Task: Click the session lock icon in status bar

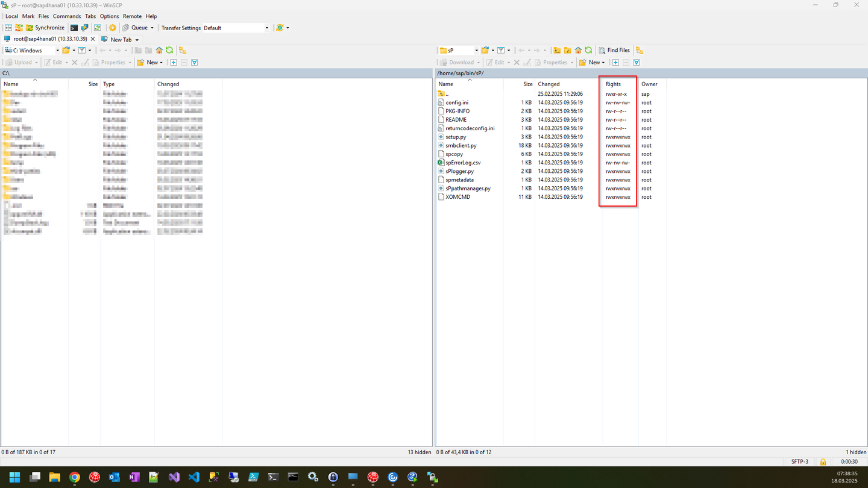Action: [x=823, y=462]
